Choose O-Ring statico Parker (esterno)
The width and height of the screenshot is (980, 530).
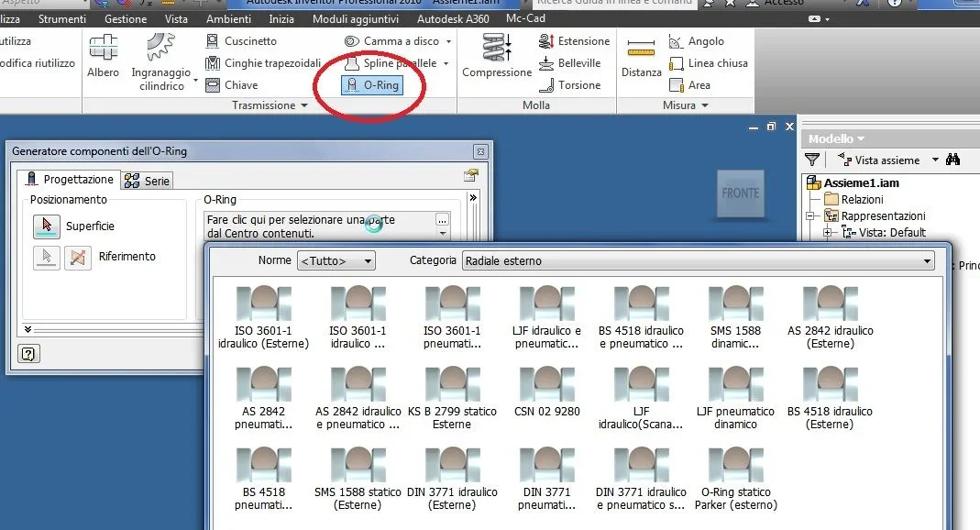pos(735,479)
